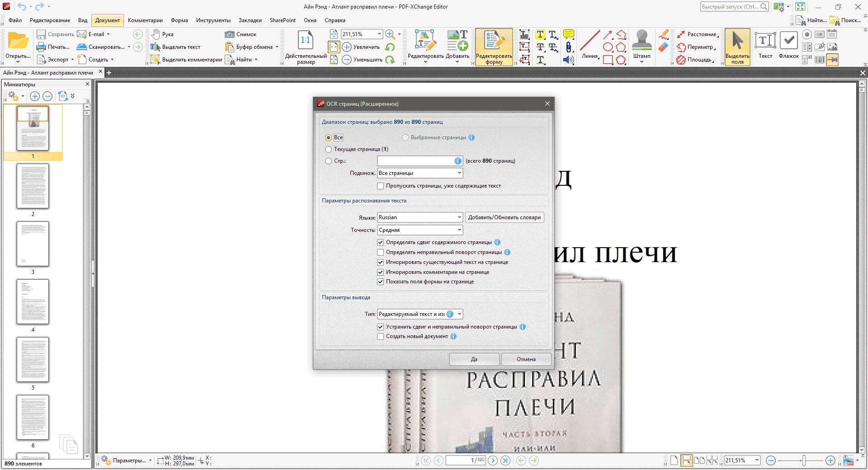This screenshot has width=868, height=470.
Task: Uncheck 'Игнорировать существующий текст на странице'
Action: 380,262
